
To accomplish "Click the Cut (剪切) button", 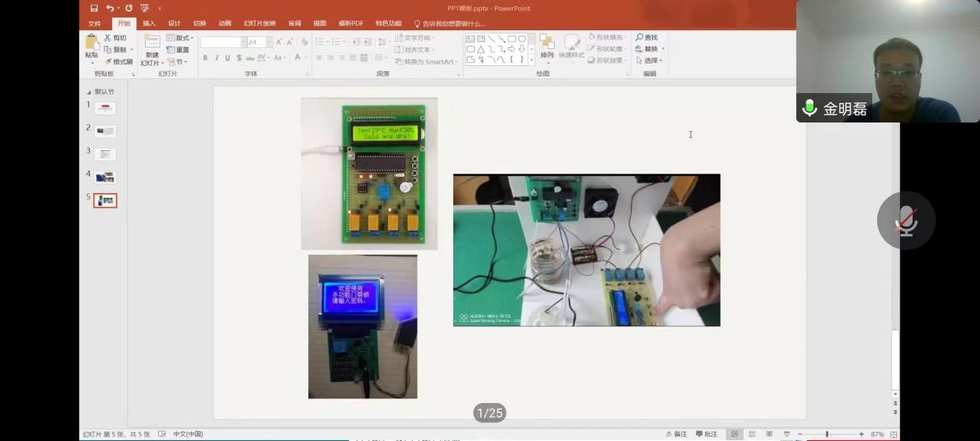I will tap(115, 38).
